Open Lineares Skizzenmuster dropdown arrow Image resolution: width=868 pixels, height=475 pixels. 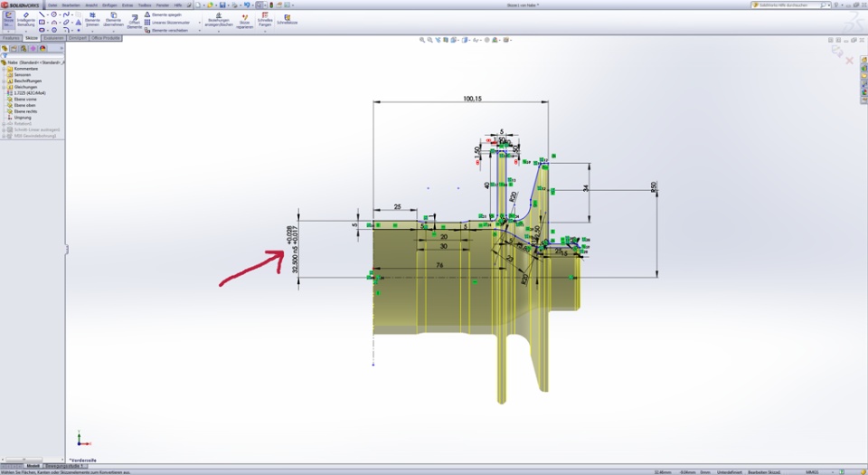pos(199,23)
